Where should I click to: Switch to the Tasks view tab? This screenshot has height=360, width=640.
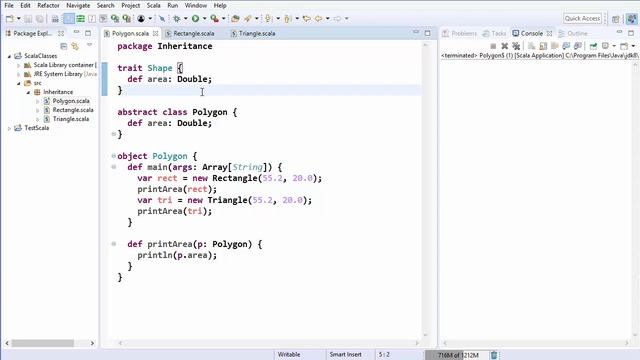[494, 33]
